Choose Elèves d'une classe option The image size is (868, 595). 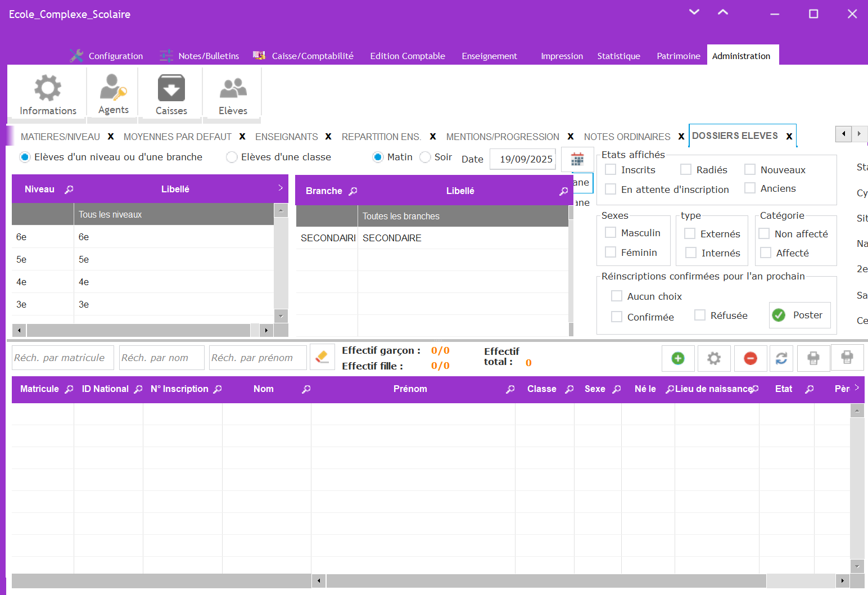coord(232,157)
